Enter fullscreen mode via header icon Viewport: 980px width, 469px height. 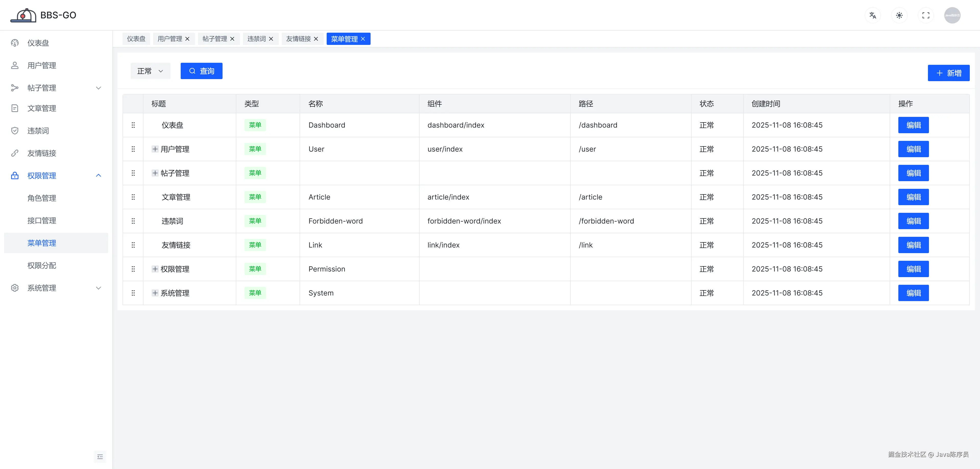click(926, 16)
